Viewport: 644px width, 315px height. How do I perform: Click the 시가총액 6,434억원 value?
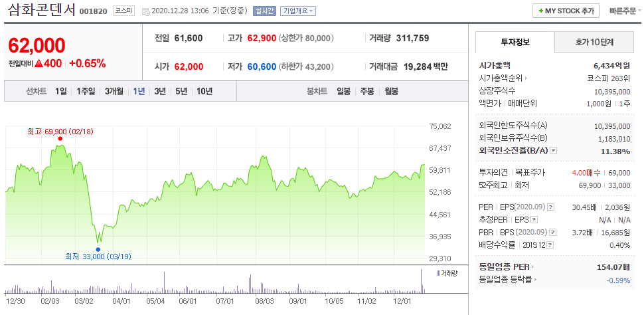(x=612, y=65)
